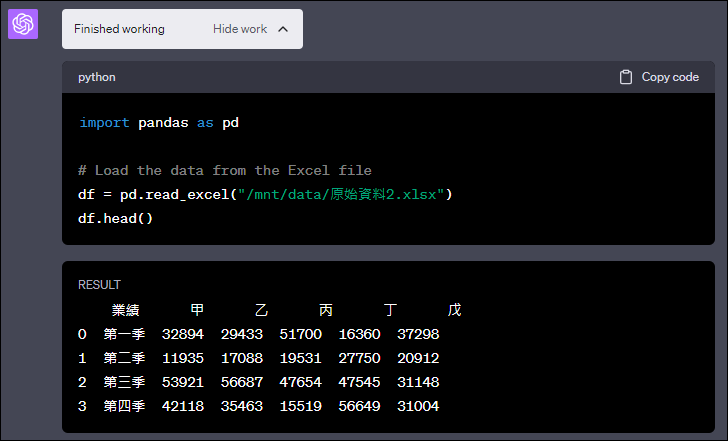
Task: Click the value 17088
Action: pos(242,358)
